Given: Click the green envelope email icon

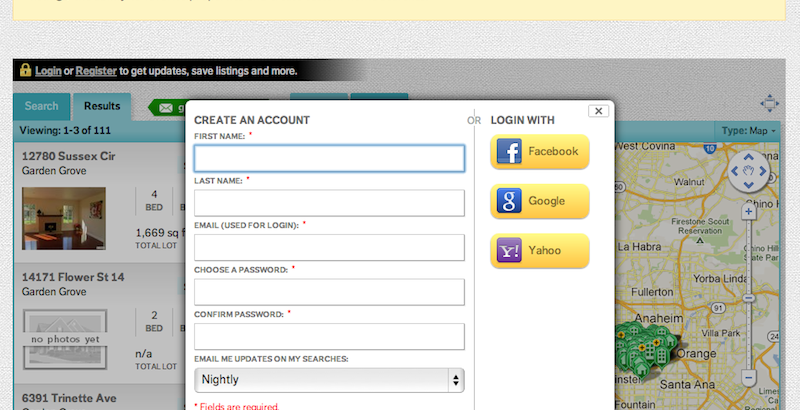Looking at the screenshot, I should click(166, 108).
